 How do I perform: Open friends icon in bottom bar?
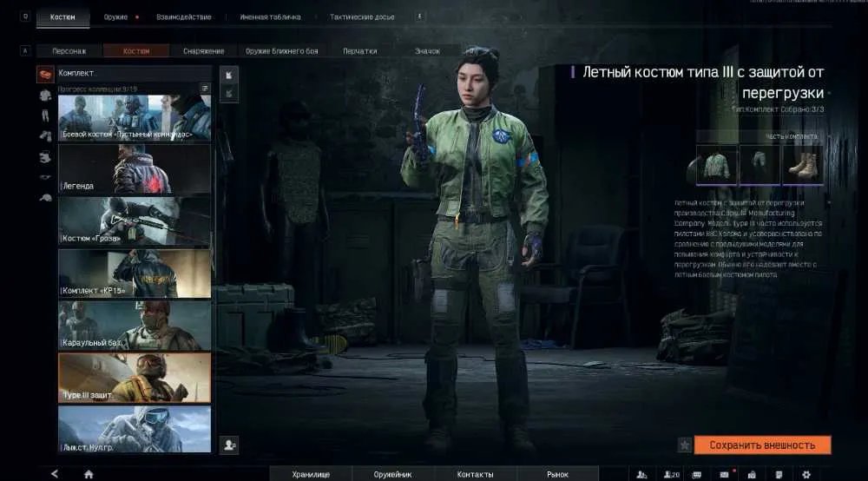641,474
